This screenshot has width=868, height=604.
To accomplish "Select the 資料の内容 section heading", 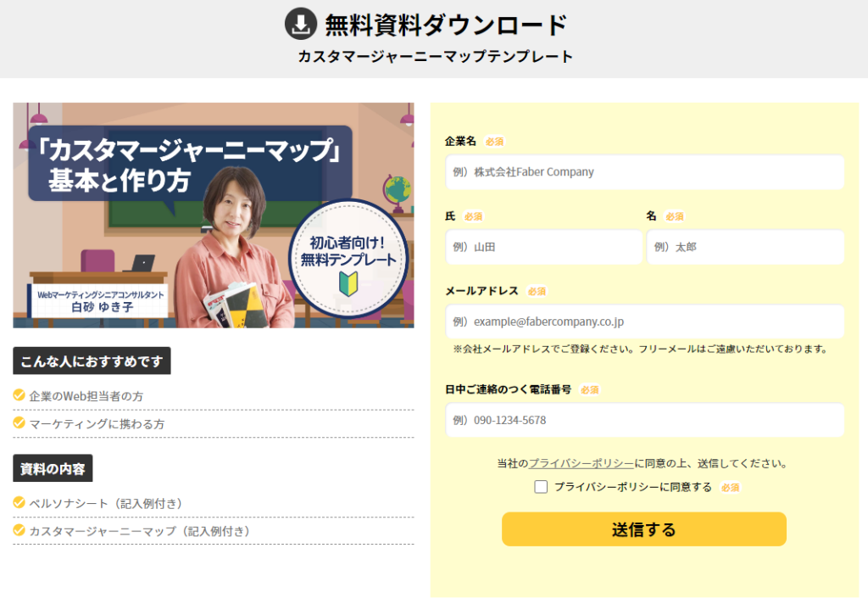I will coord(53,468).
